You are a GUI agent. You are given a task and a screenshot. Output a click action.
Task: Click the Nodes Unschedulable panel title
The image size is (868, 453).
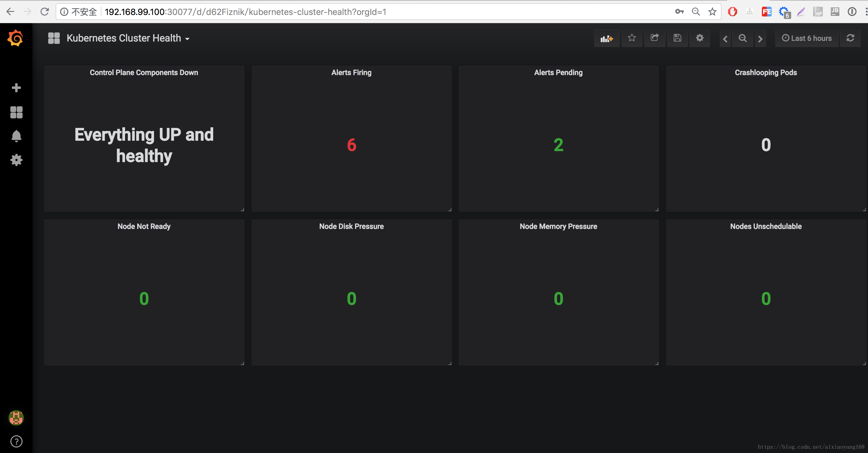click(766, 226)
